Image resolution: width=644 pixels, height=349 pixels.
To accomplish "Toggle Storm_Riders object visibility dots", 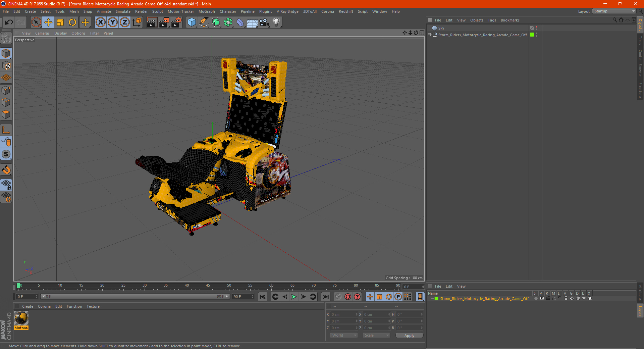I will (x=536, y=35).
